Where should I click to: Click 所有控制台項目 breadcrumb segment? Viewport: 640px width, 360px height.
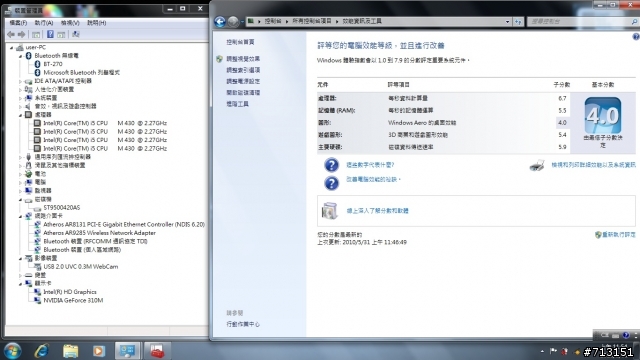pos(311,21)
